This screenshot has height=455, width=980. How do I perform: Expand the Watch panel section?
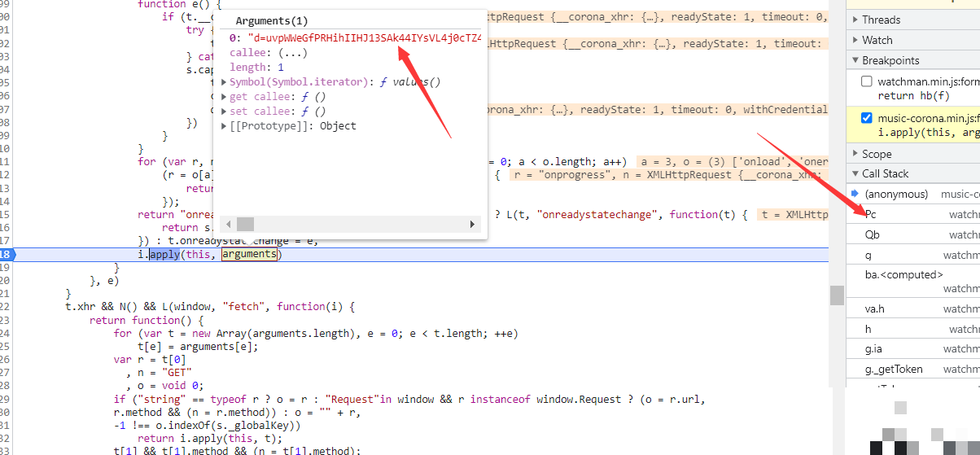click(855, 40)
